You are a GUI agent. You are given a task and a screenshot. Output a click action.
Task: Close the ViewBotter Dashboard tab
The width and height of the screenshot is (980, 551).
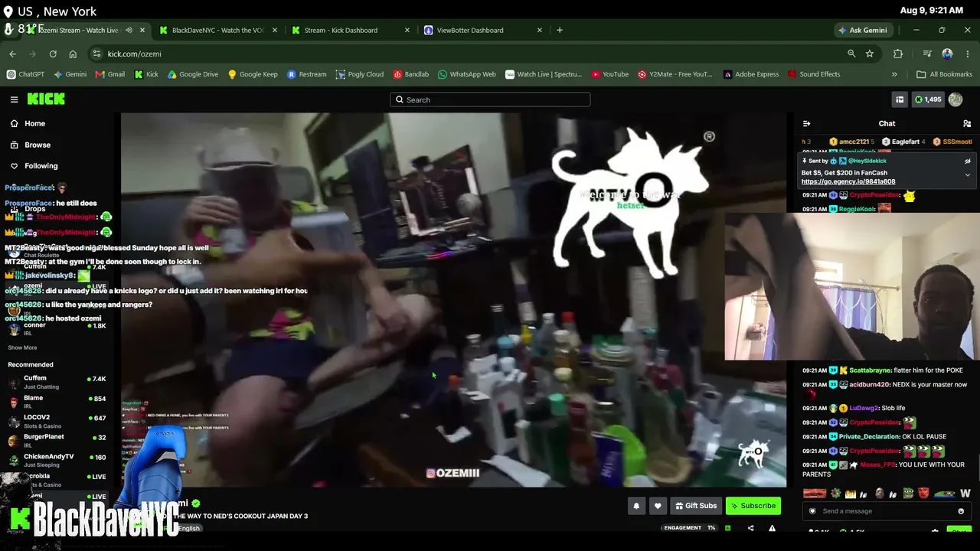point(540,31)
